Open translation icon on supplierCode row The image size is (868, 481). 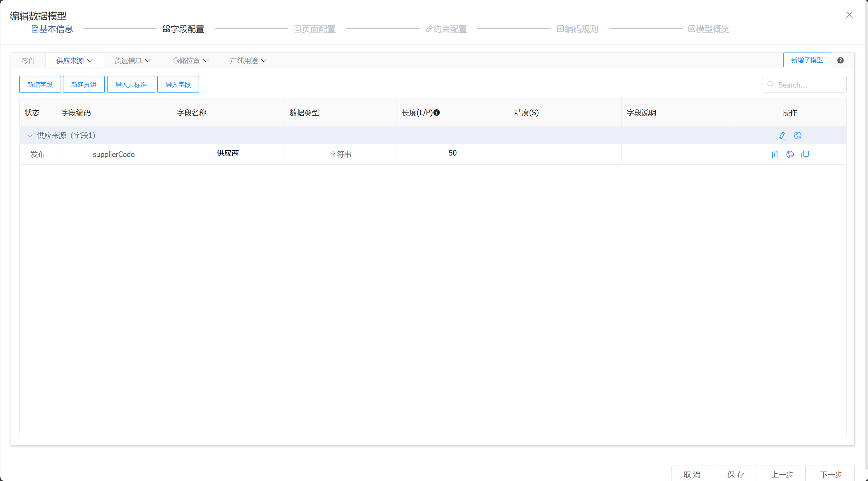pos(790,154)
